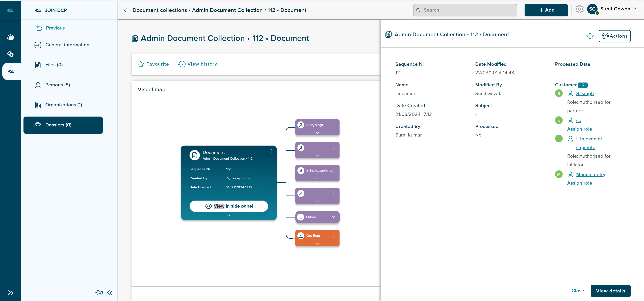This screenshot has height=301, width=644.
Task: Open Persons (5) in sidebar
Action: pos(58,85)
